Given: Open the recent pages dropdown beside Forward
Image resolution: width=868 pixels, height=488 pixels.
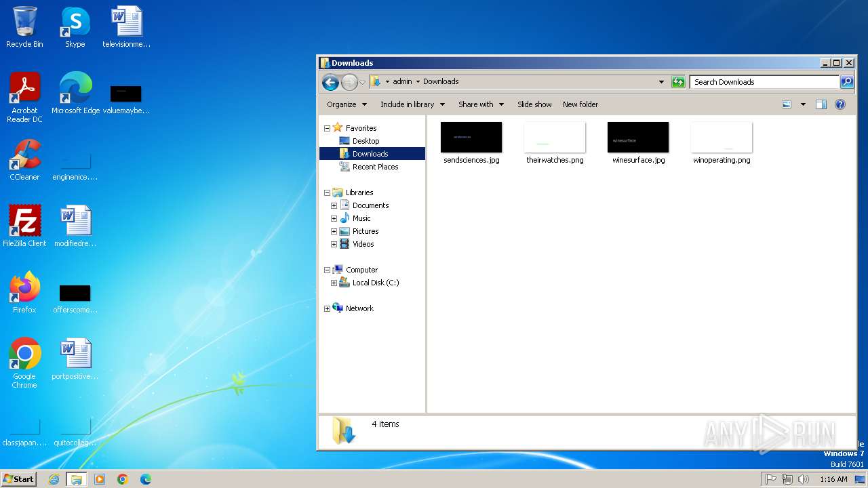Looking at the screenshot, I should [362, 83].
